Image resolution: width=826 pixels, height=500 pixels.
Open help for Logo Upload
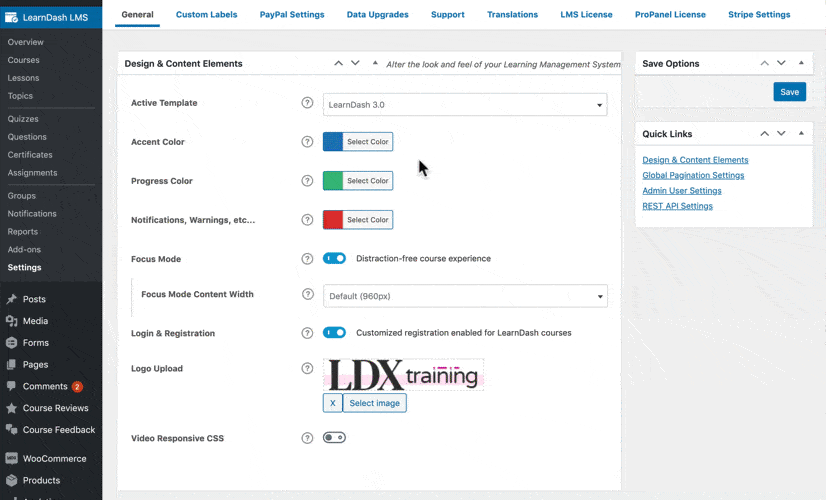(x=307, y=368)
